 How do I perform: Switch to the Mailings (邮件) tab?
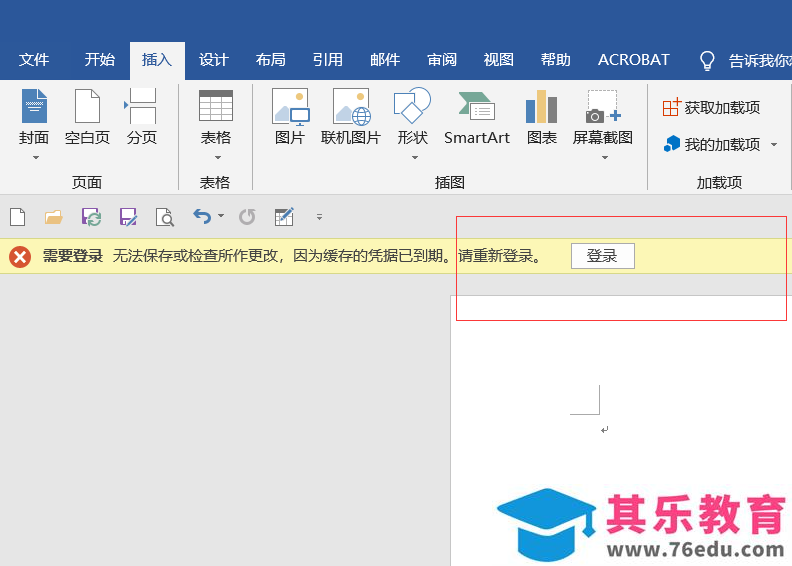pos(385,60)
